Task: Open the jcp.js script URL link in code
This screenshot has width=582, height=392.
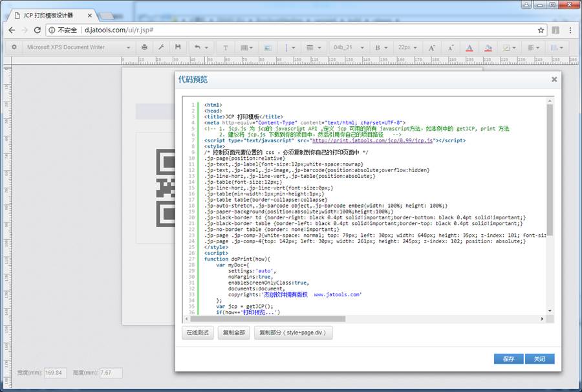Action: pos(372,140)
